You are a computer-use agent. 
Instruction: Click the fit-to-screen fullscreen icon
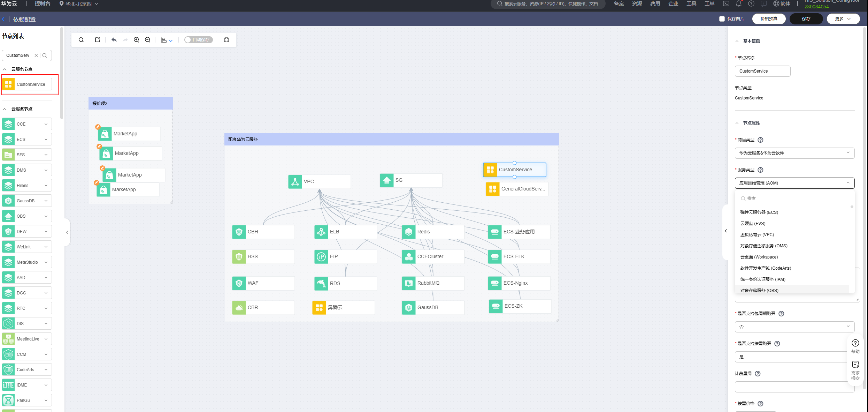tap(226, 40)
